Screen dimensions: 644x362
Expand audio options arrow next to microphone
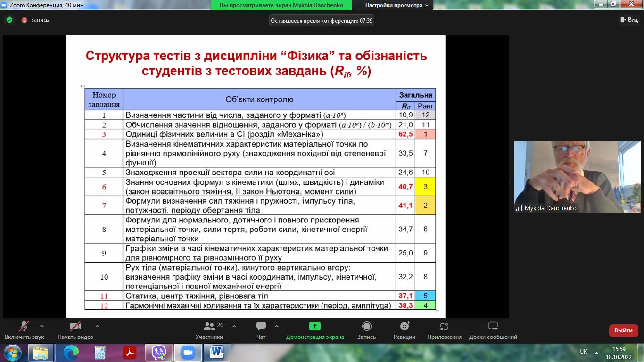tap(42, 326)
